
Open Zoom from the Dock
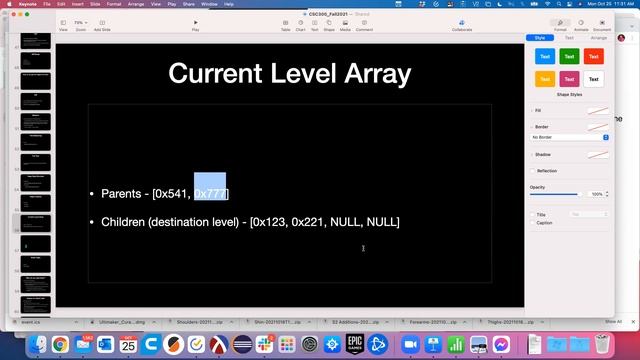(410, 344)
